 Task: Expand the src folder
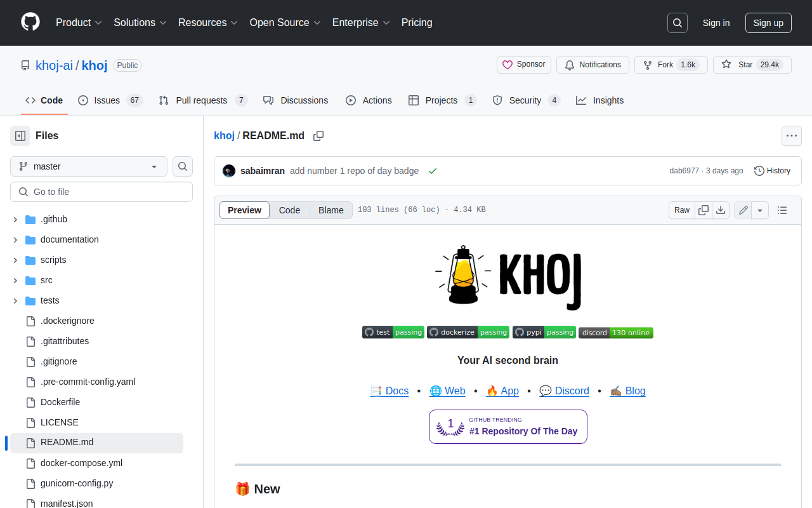15,280
